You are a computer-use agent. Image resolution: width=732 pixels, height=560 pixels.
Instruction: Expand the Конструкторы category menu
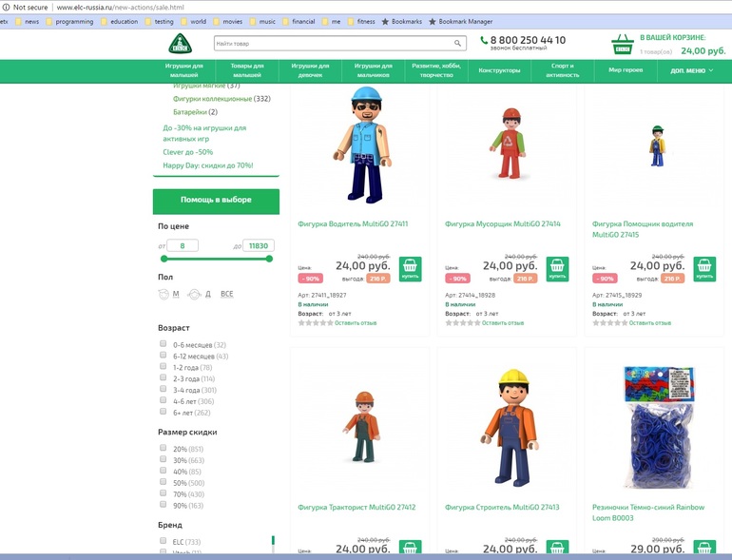pos(499,70)
